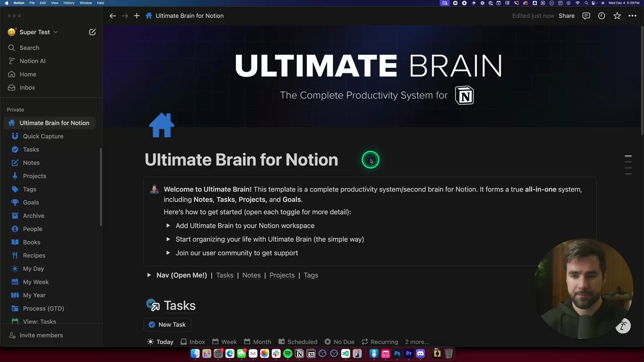Follow the Notes link in nav row
Image resolution: width=644 pixels, height=362 pixels.
252,275
